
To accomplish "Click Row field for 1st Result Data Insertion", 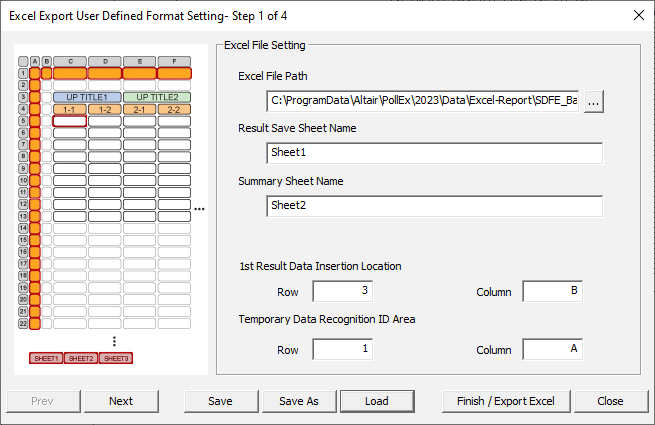I will tap(341, 292).
